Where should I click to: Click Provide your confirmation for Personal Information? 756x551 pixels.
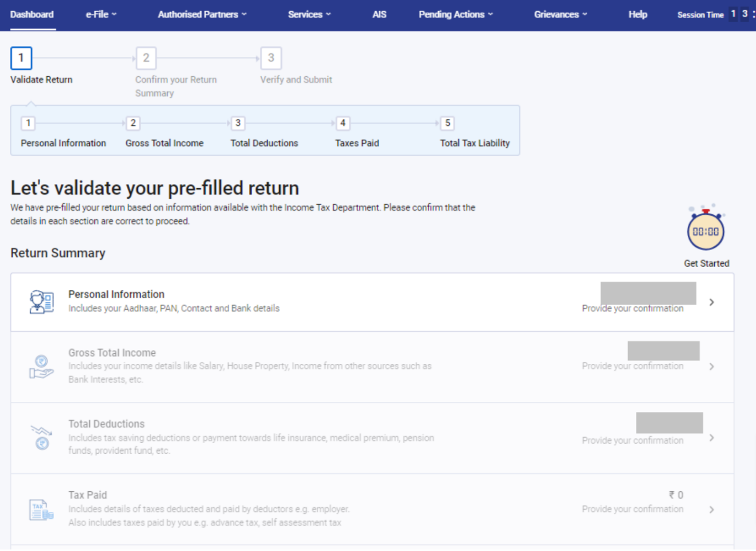click(x=632, y=308)
